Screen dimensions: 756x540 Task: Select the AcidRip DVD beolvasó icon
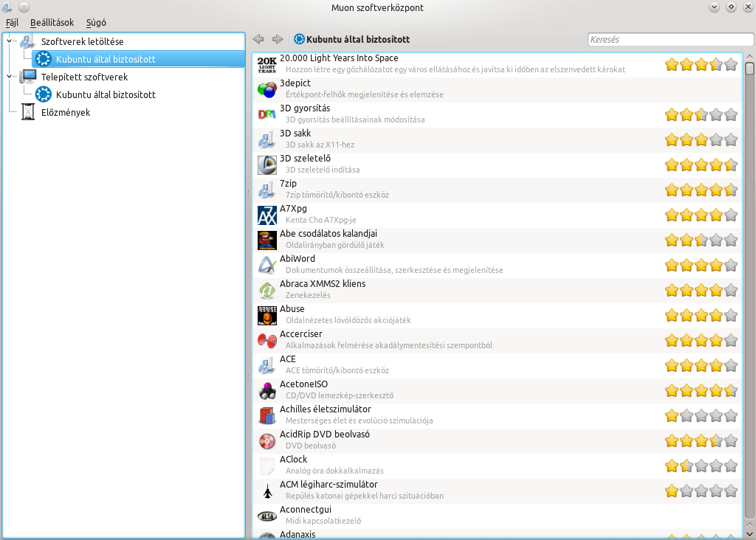click(x=267, y=441)
